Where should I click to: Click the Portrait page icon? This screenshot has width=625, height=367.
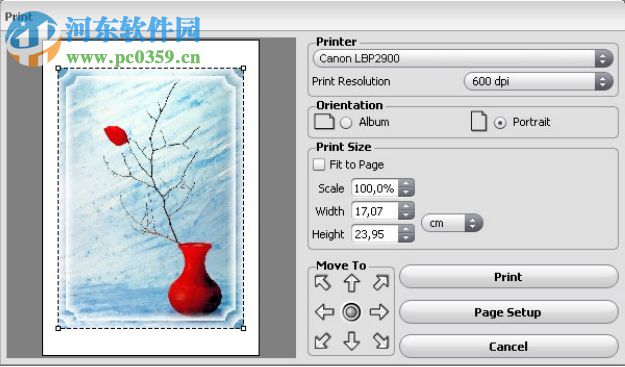(479, 121)
